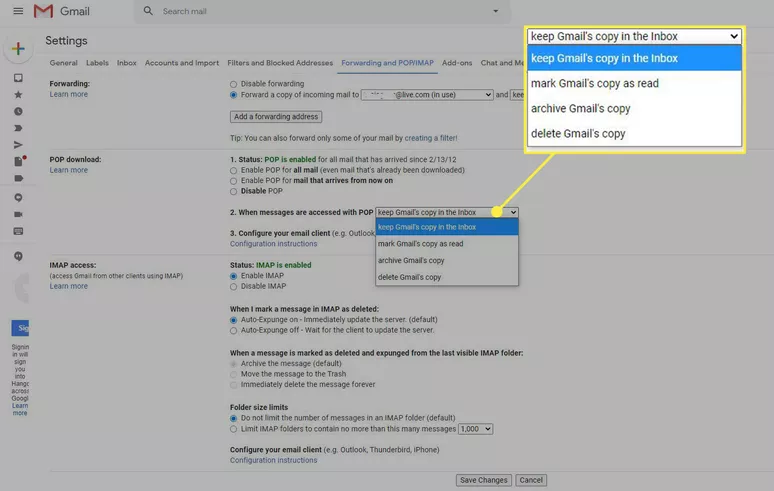Open the 1,000 messages limit dropdown
This screenshot has height=491, width=774.
[x=475, y=429]
